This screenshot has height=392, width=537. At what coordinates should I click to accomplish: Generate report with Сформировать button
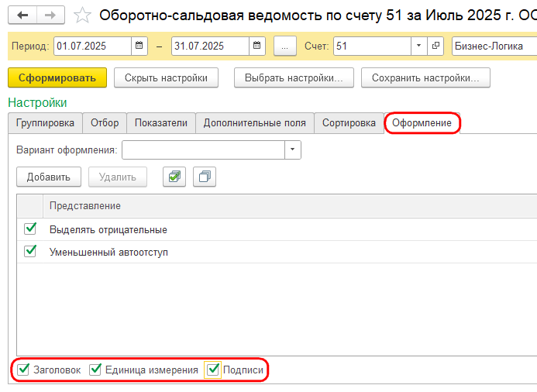coord(57,77)
